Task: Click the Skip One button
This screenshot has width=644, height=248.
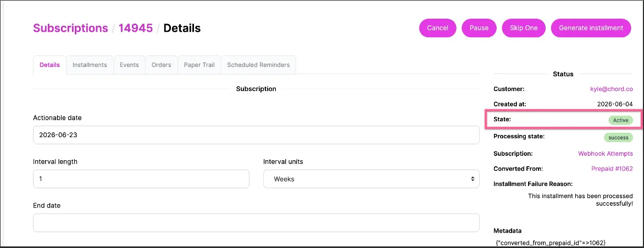Action: coord(524,28)
